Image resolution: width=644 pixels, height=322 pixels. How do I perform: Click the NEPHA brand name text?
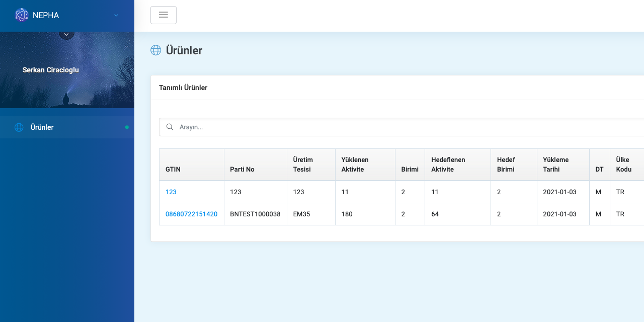[x=45, y=15]
